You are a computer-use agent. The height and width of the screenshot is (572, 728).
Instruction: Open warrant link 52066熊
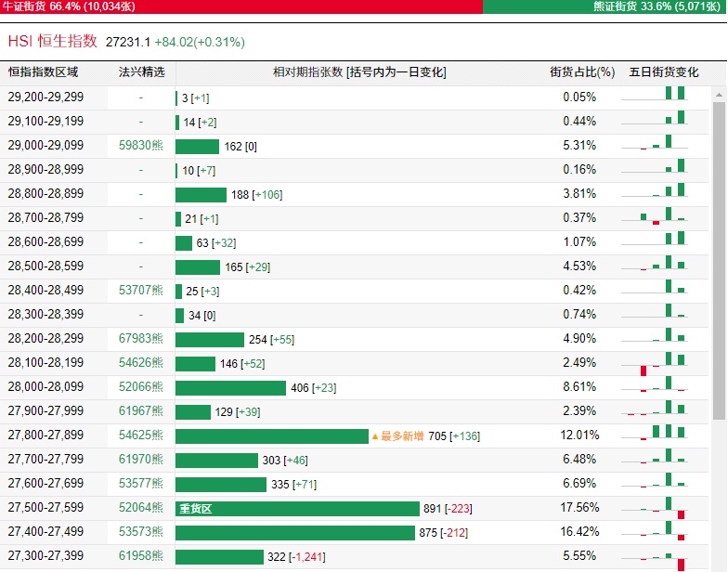141,386
